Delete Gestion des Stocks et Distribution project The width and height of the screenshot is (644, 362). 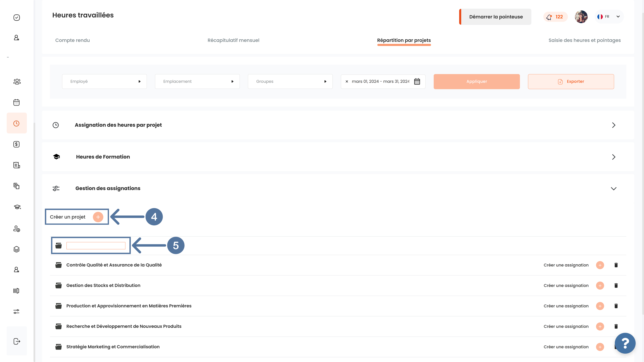(x=616, y=286)
